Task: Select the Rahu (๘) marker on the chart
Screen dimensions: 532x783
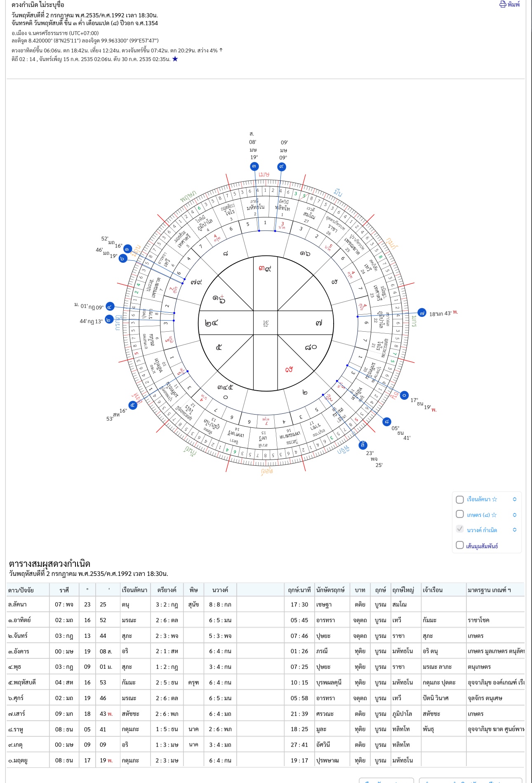Action: [x=386, y=422]
